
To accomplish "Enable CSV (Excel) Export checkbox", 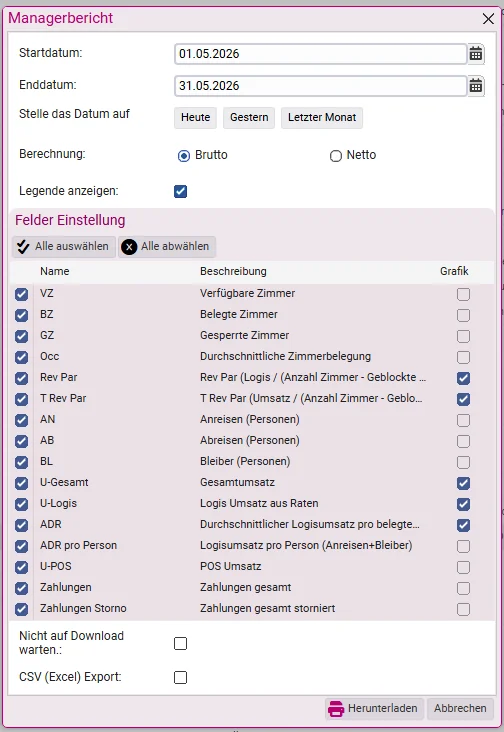I will pos(181,677).
